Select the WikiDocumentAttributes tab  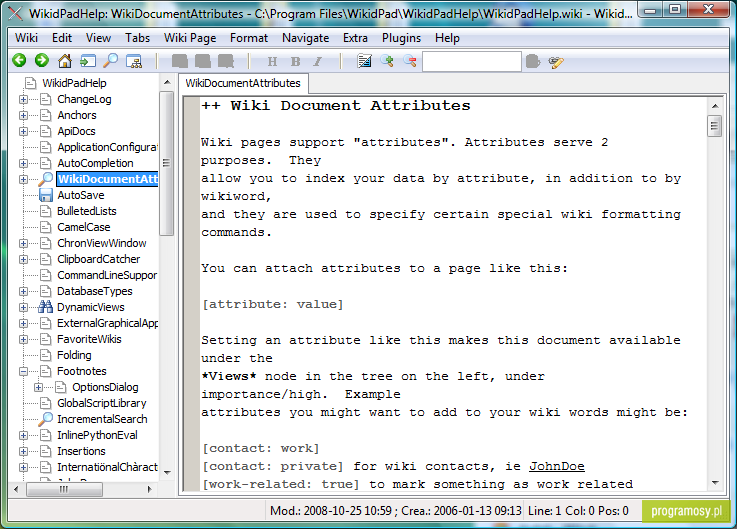[243, 83]
